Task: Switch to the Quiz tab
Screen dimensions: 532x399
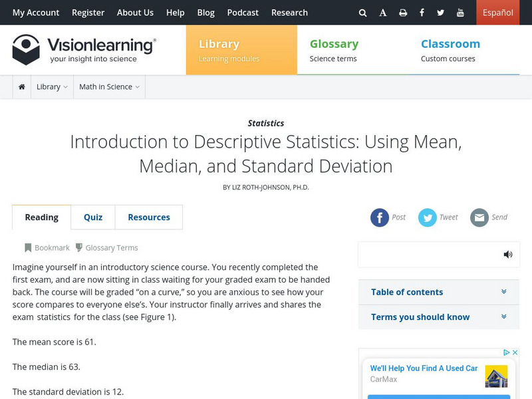Action: (x=93, y=217)
